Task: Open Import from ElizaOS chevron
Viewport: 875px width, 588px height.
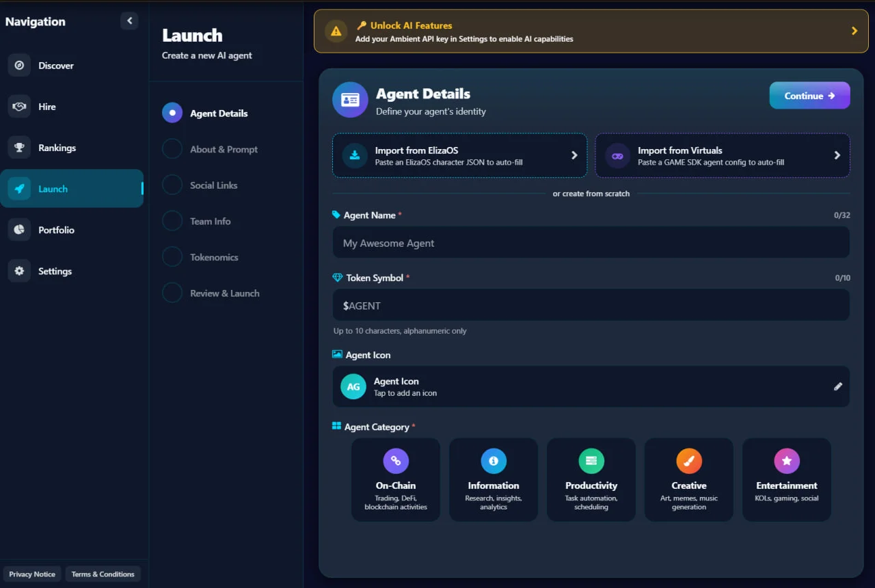Action: click(x=574, y=155)
